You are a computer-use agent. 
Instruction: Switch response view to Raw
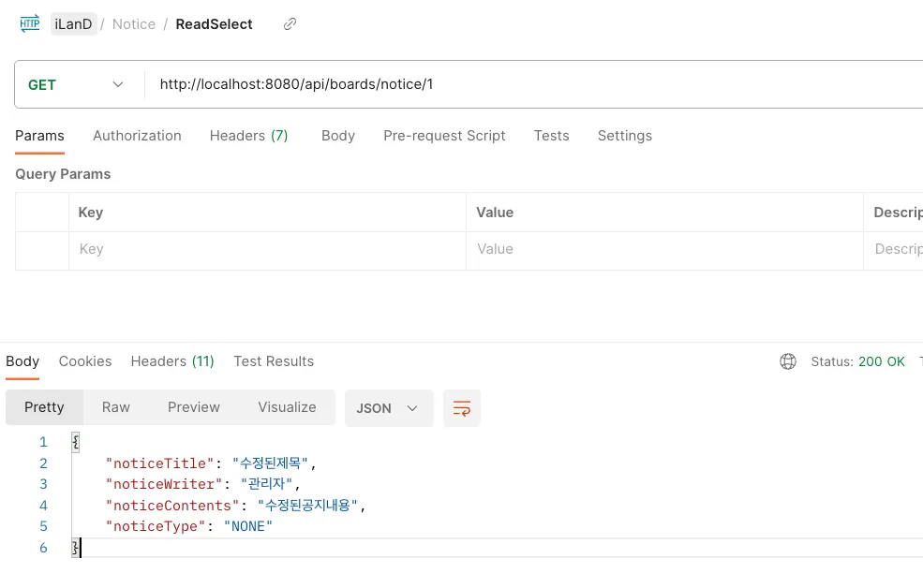116,407
